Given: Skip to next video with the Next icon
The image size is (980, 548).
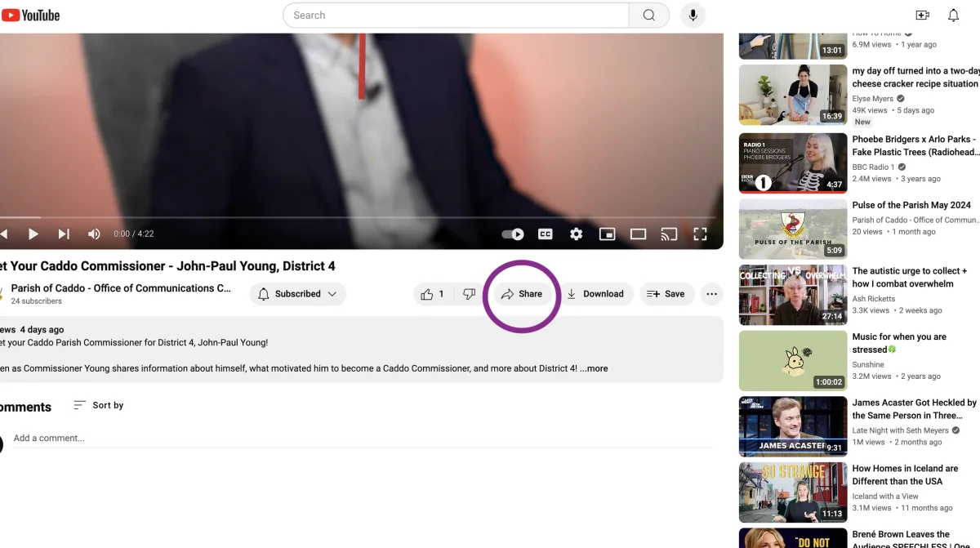Looking at the screenshot, I should pos(64,234).
